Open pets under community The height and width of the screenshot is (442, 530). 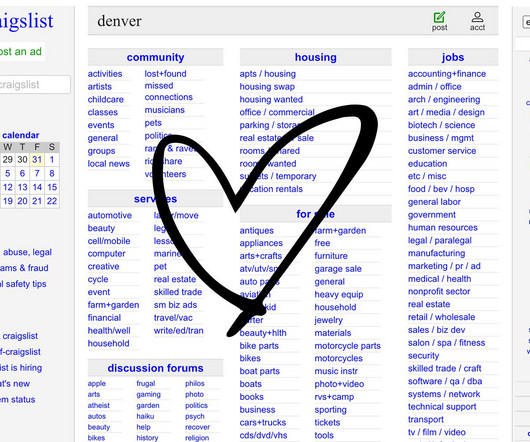[x=153, y=123]
